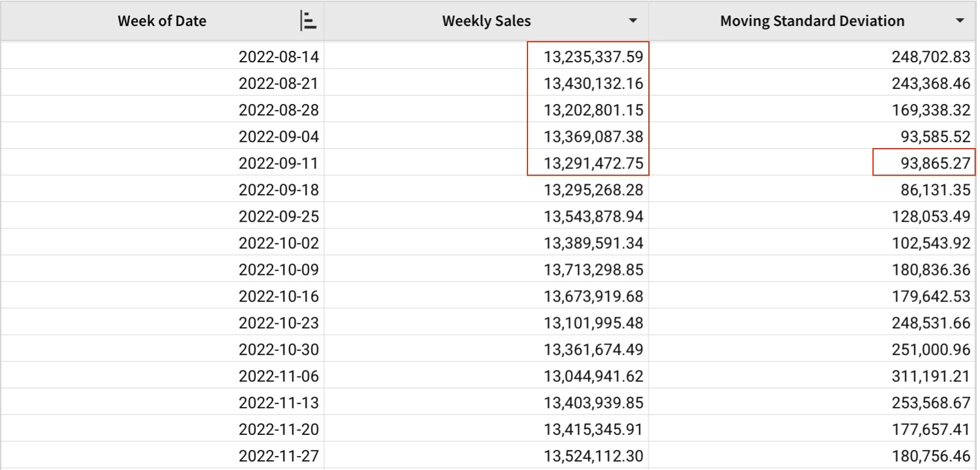Select the Week of Date column header
The width and height of the screenshot is (980, 470).
(162, 21)
